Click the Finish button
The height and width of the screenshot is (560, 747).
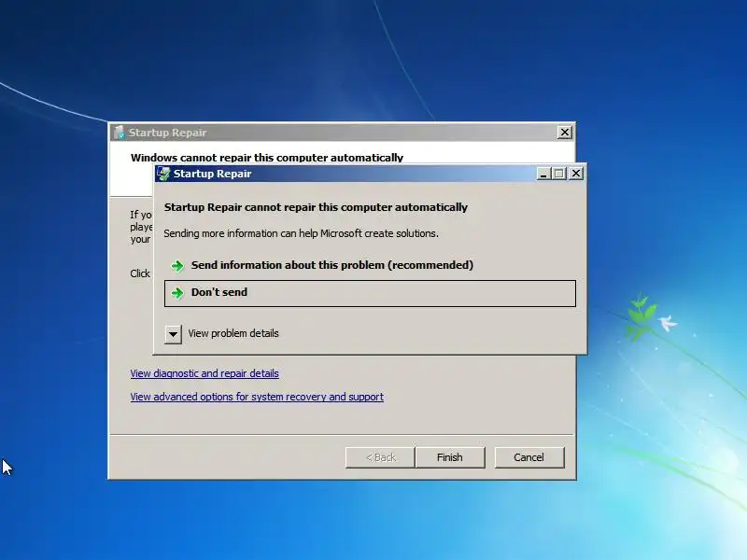coord(450,457)
